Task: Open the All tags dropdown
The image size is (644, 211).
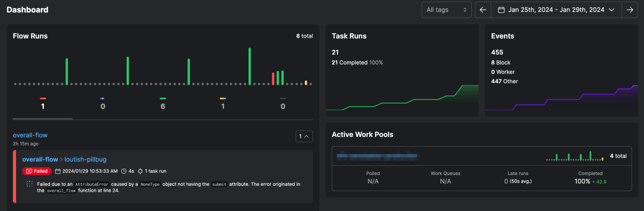Action: pyautogui.click(x=447, y=10)
